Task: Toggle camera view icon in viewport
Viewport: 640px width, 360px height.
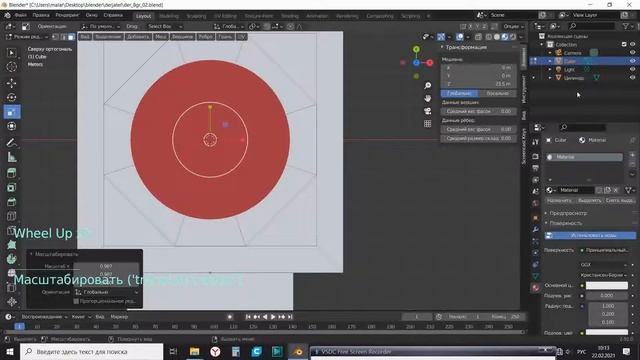Action: (x=427, y=111)
